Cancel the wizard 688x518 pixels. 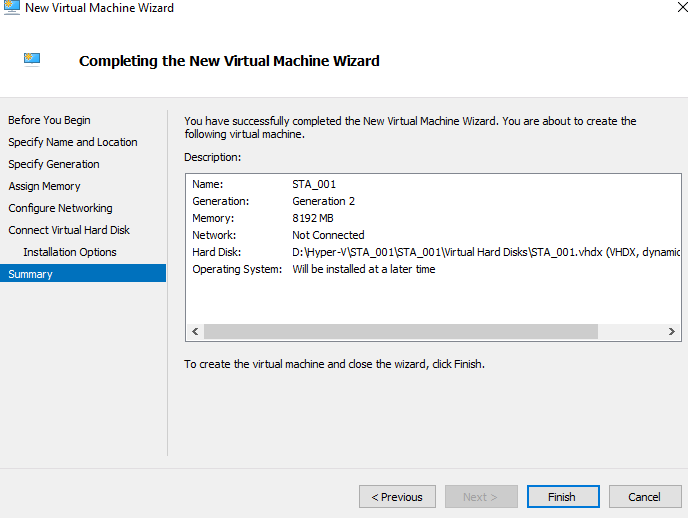644,497
